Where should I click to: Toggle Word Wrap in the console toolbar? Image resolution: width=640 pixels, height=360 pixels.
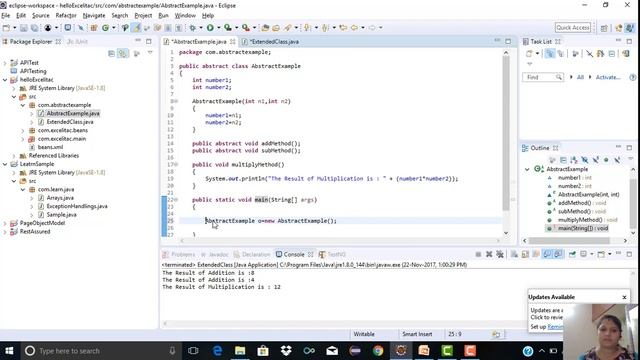click(x=536, y=254)
